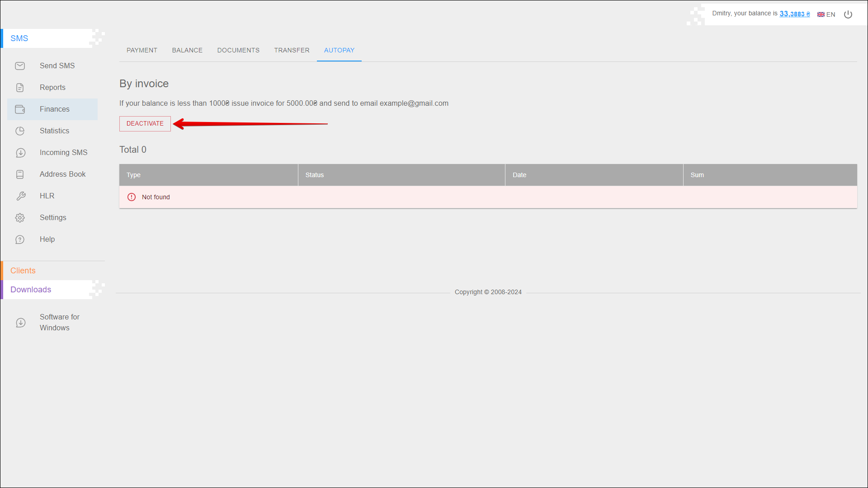Image resolution: width=868 pixels, height=488 pixels.
Task: Click Software for Windows download icon
Action: [20, 323]
